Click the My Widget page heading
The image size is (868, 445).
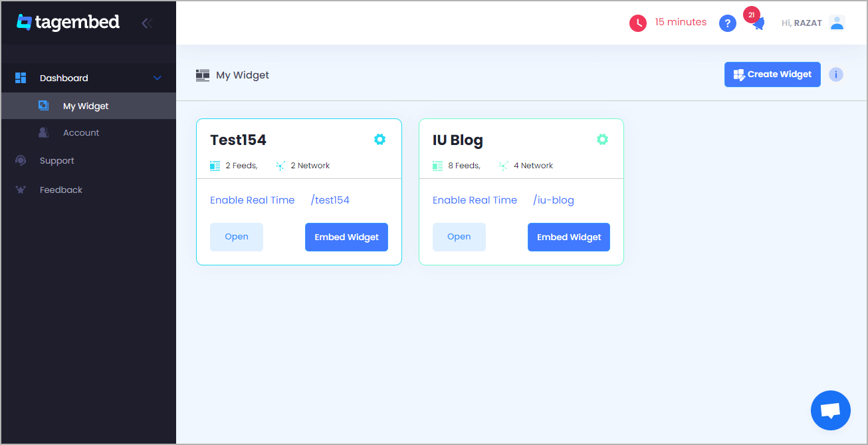coord(243,75)
